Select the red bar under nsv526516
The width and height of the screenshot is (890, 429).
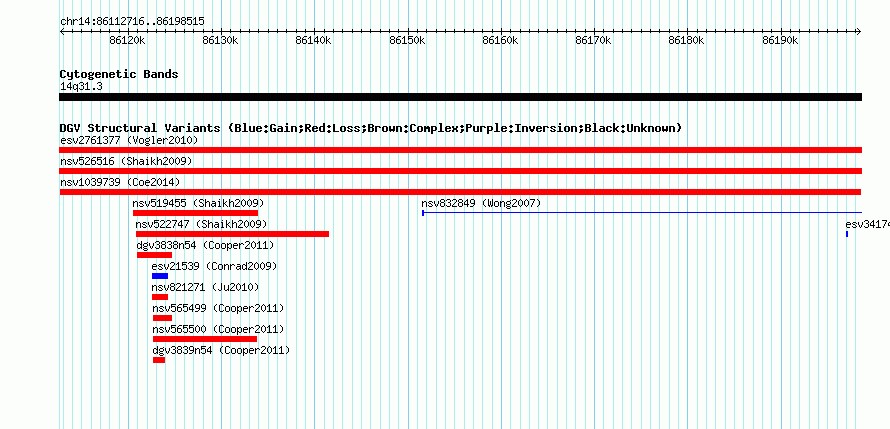coord(460,171)
